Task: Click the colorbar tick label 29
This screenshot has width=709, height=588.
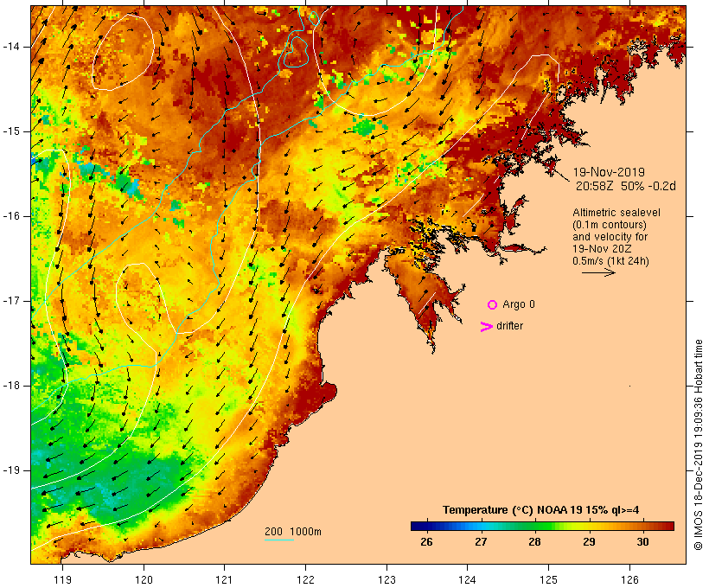Action: (x=589, y=542)
